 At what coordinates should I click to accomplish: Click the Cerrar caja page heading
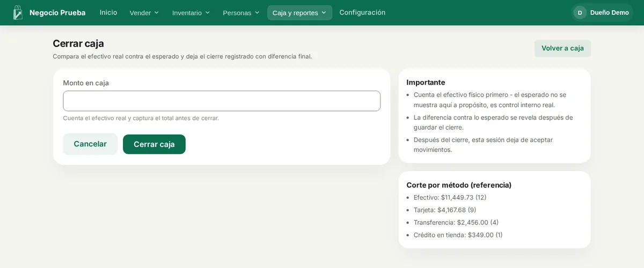(x=78, y=43)
